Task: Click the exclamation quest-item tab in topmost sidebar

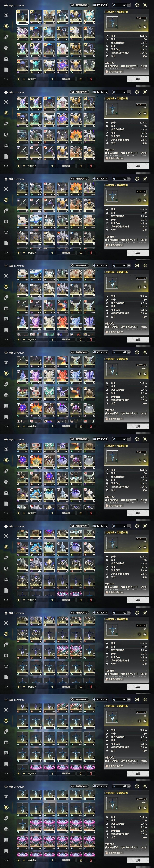Action: (x=6, y=69)
